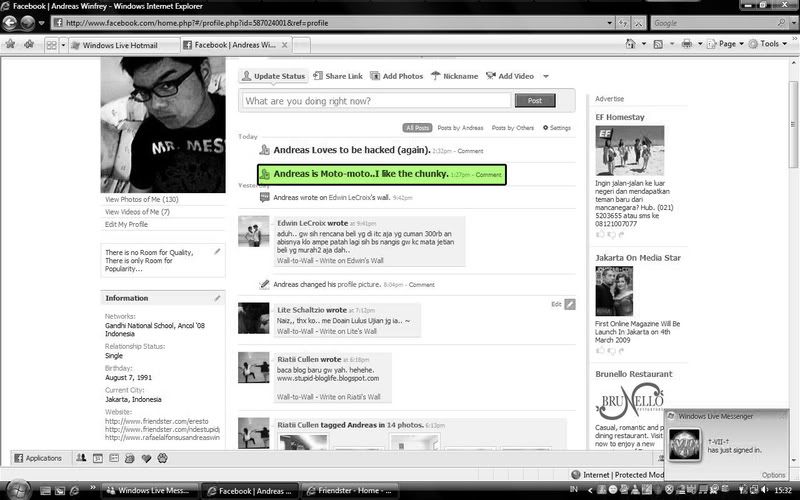Image resolution: width=800 pixels, height=500 pixels.
Task: Click the Share Link icon
Action: [x=318, y=76]
